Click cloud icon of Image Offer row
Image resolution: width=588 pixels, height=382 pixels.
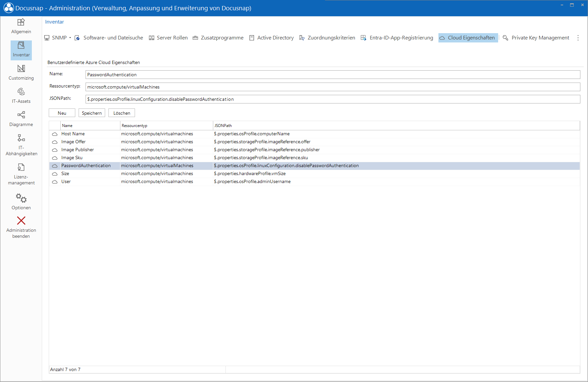tap(55, 142)
